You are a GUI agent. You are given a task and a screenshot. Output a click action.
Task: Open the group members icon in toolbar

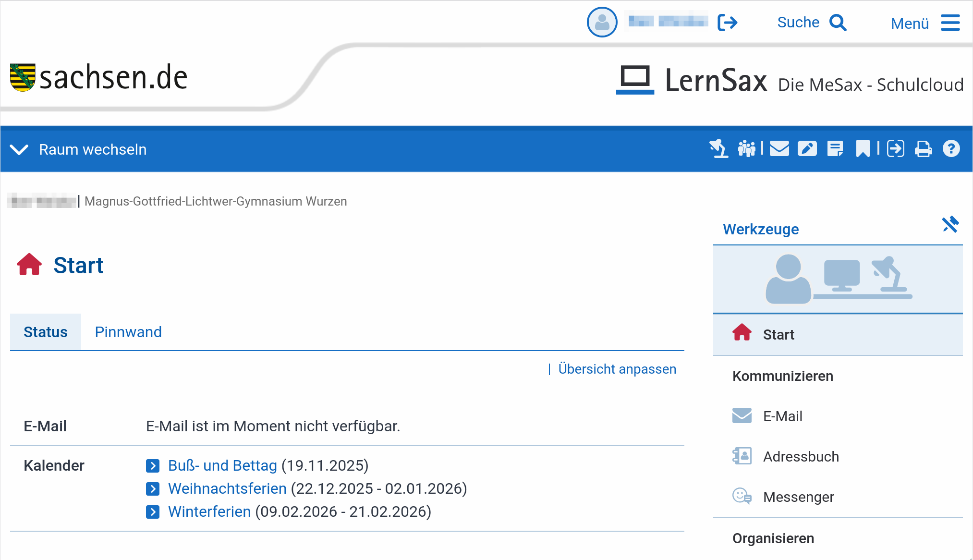(x=746, y=149)
